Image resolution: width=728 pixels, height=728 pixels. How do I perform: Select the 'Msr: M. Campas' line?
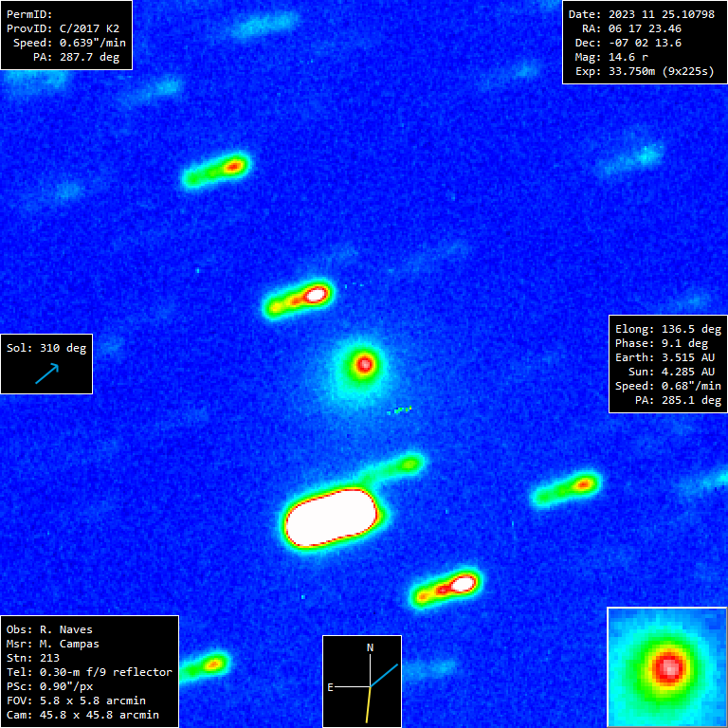point(53,644)
